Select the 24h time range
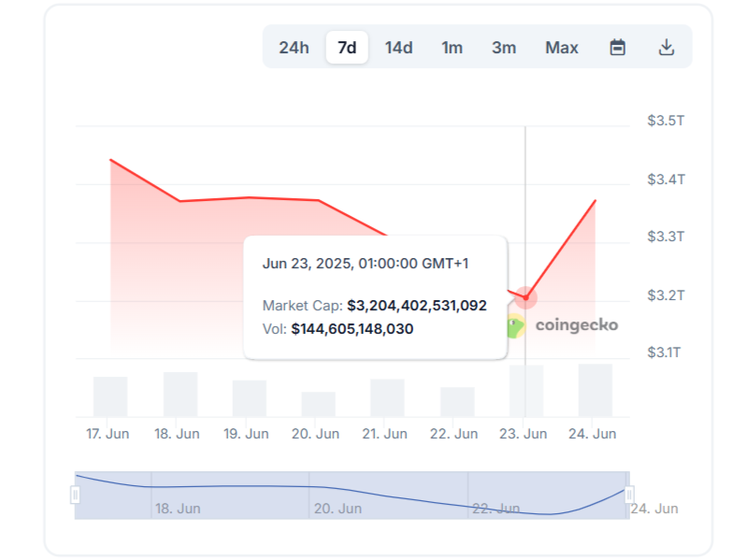747x560 pixels. (294, 48)
